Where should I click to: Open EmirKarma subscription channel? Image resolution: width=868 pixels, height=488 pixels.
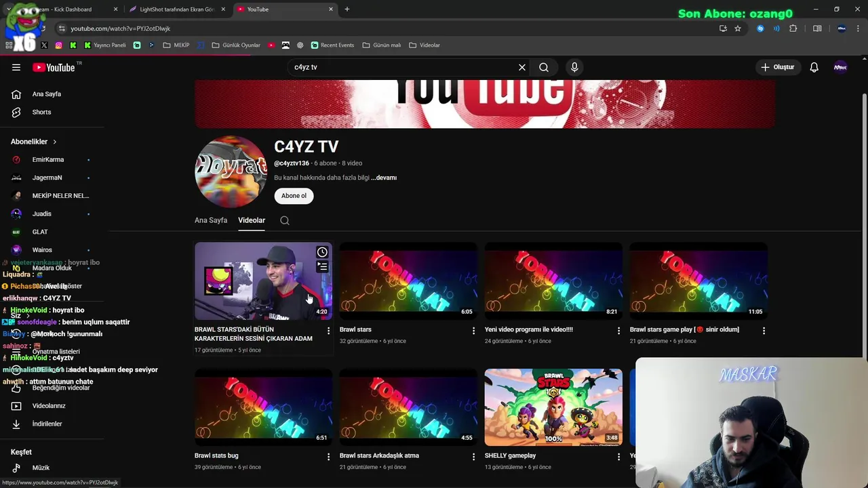click(48, 160)
